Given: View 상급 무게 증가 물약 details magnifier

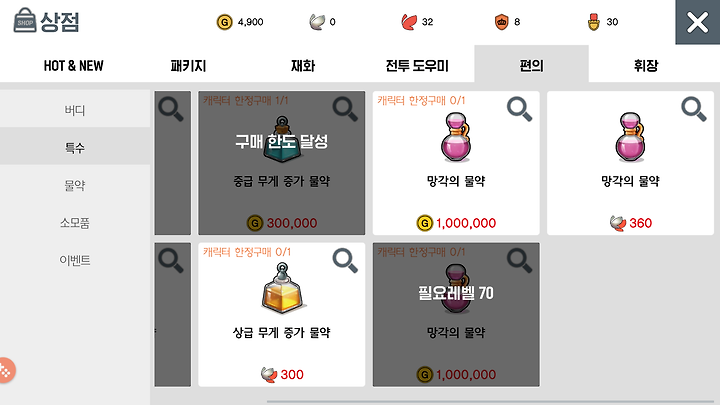Looking at the screenshot, I should click(345, 261).
